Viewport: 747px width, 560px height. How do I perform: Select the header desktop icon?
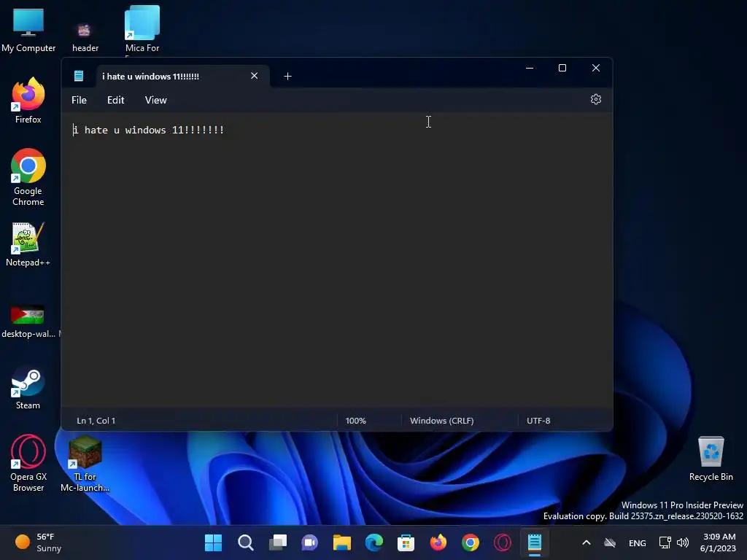[x=85, y=36]
